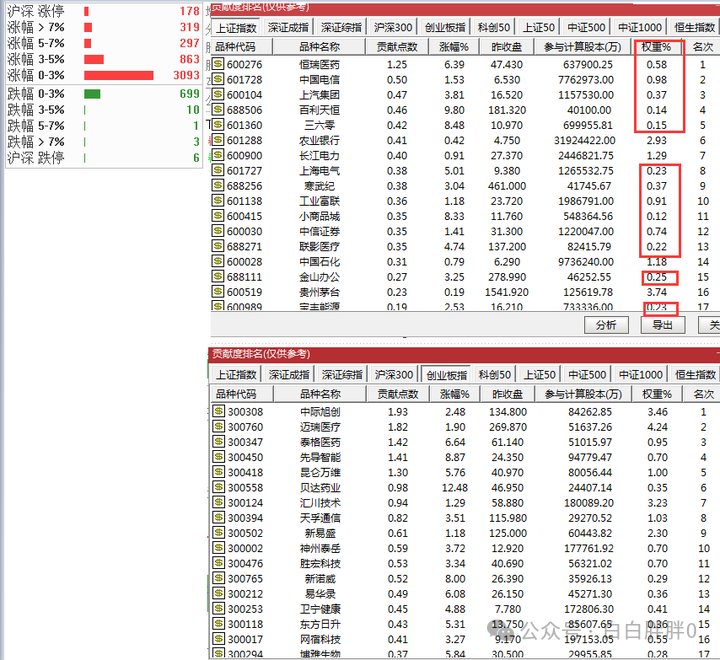Open 沪深300 tab in upper ranking window
This screenshot has height=660, width=720.
(393, 28)
